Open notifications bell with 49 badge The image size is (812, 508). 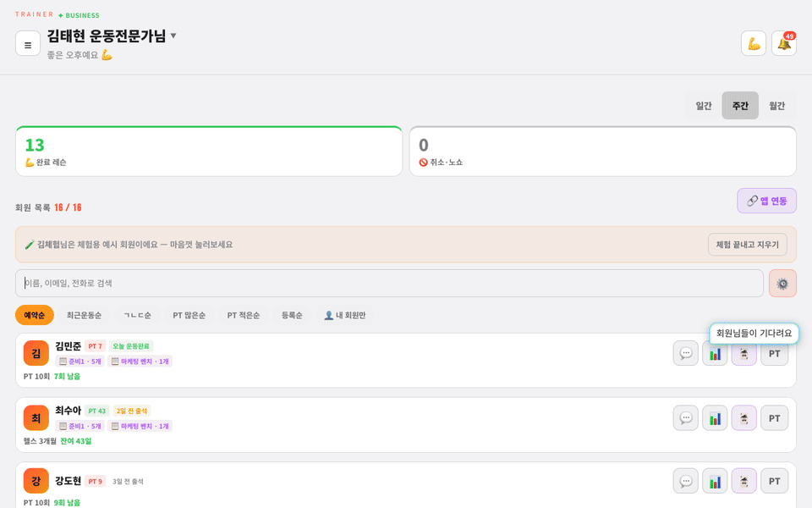tap(784, 43)
